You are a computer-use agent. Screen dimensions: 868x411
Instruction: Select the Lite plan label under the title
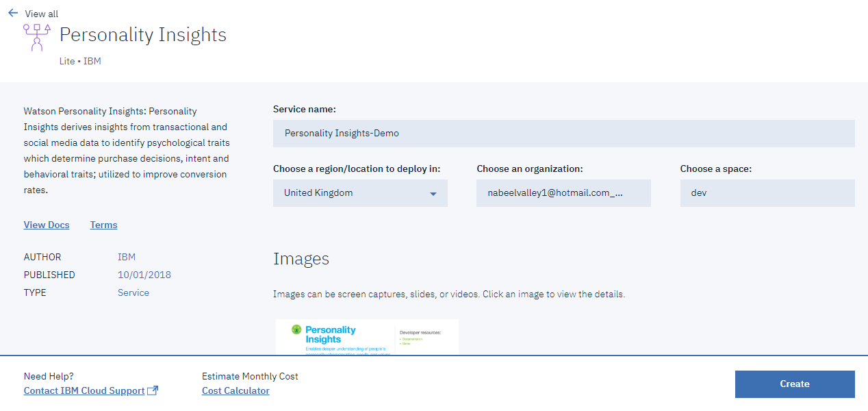[x=66, y=61]
